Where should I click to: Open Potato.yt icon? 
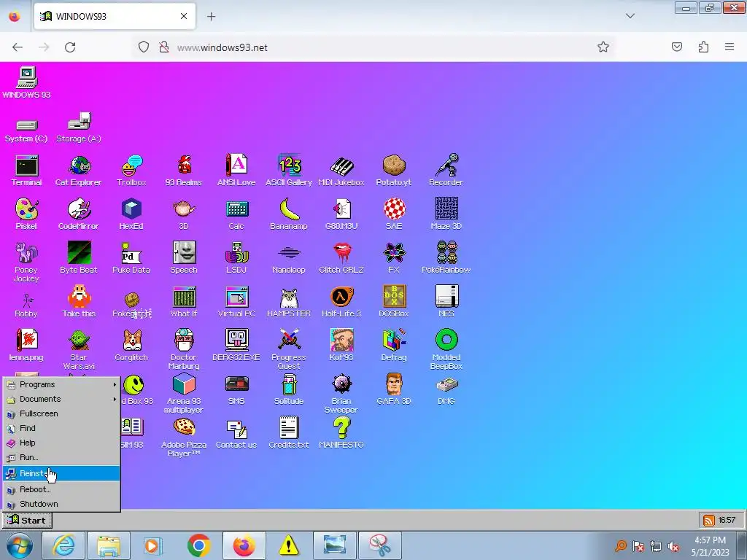point(393,170)
